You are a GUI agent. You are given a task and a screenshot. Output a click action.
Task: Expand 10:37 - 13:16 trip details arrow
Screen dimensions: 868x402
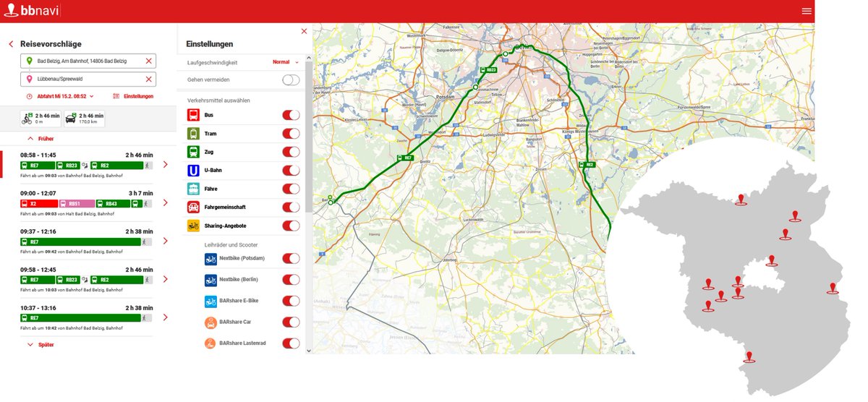(165, 317)
